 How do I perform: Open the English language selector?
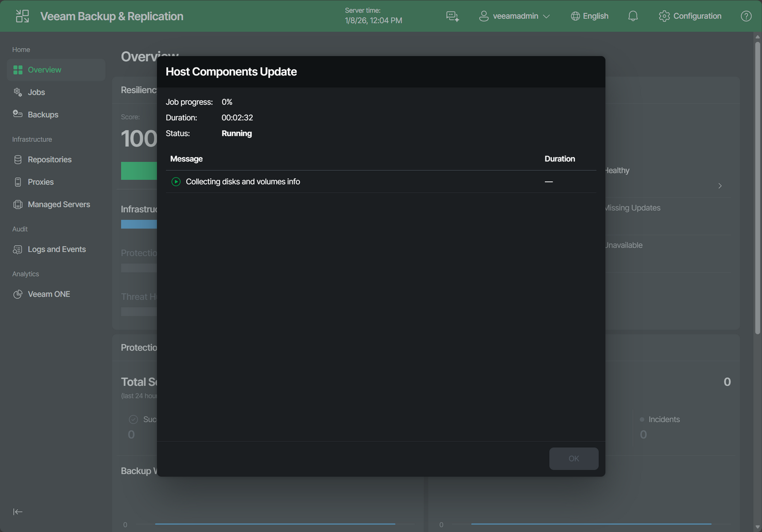tap(590, 16)
